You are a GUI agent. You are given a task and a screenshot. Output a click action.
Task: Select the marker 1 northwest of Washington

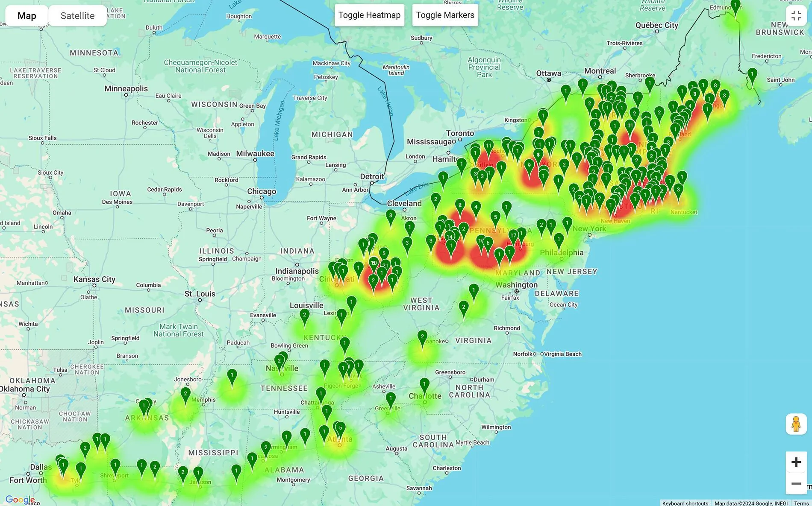474,292
